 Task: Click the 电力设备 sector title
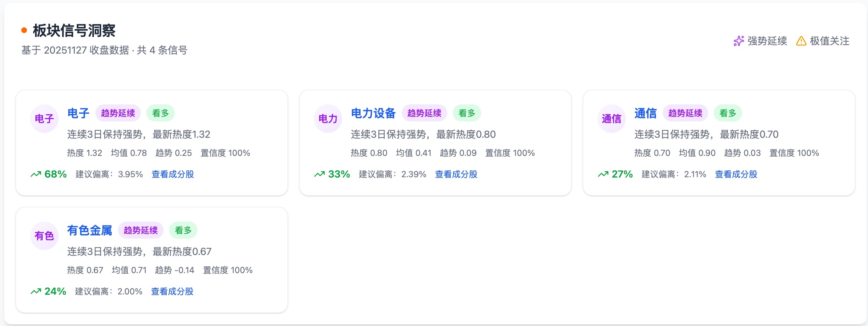[x=373, y=113]
